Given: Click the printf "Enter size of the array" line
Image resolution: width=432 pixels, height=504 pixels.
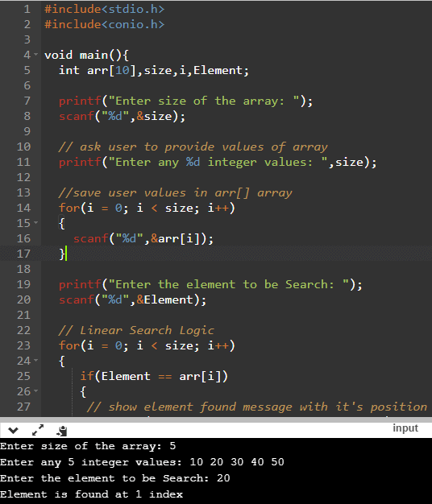Looking at the screenshot, I should coord(185,101).
